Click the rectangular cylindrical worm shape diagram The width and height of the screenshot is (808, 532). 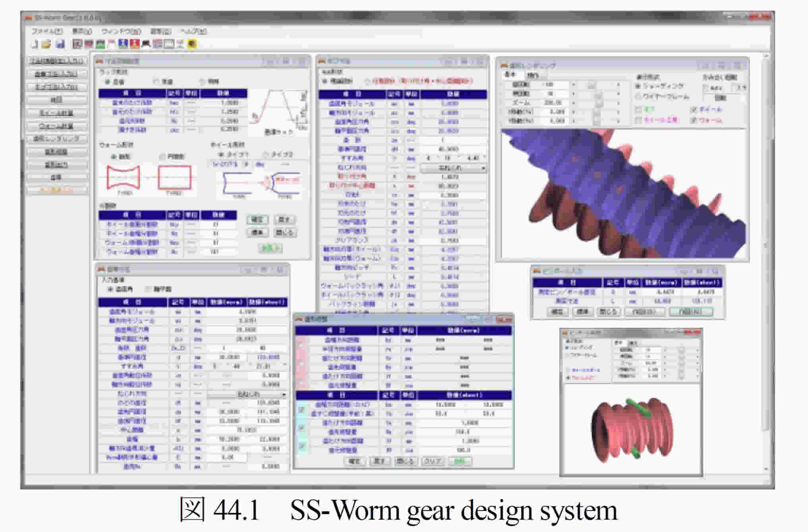coord(174,178)
